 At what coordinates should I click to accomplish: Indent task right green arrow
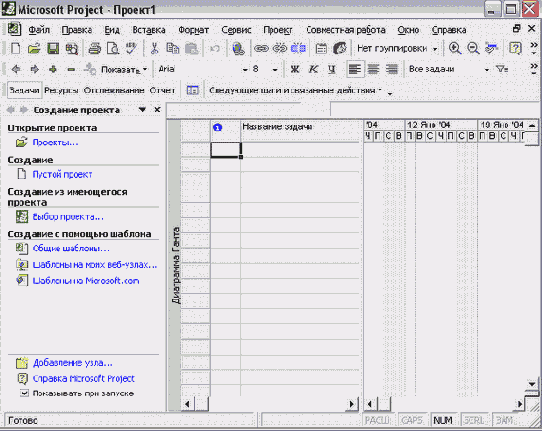34,69
